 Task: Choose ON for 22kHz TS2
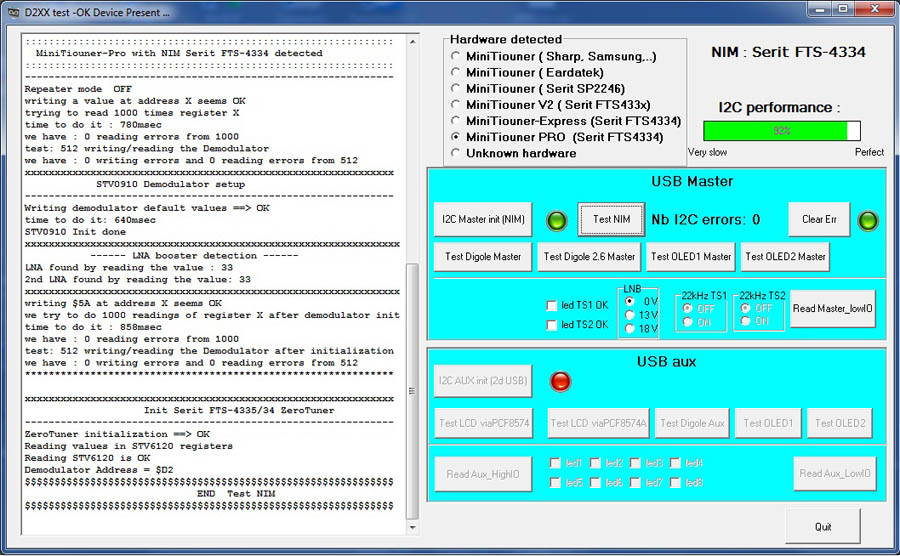pyautogui.click(x=746, y=321)
